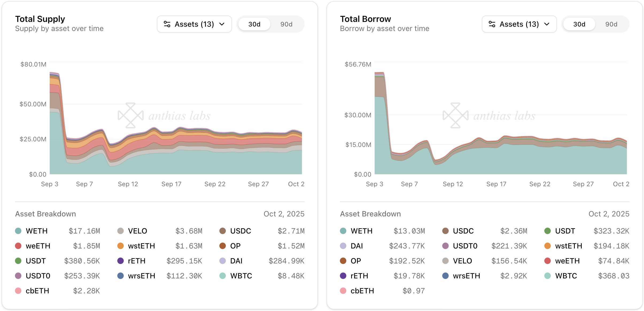Click wstETH orange dot in Borrow breakdown

(548, 246)
